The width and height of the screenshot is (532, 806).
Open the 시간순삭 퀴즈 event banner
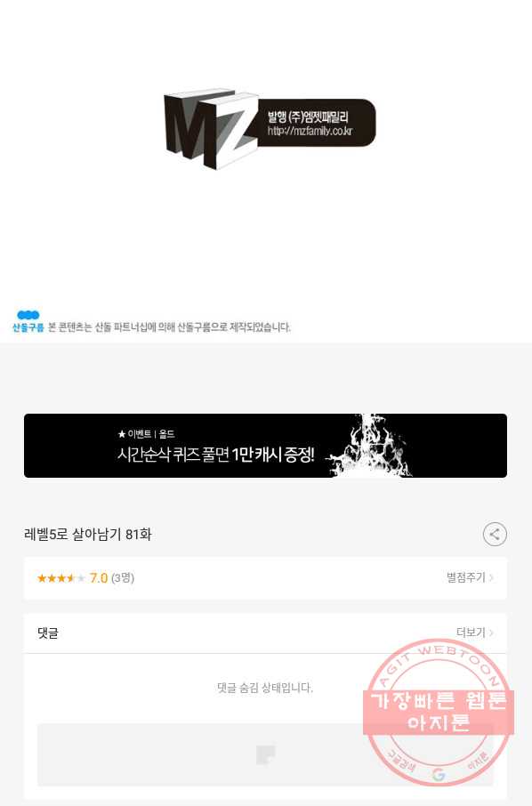click(265, 446)
